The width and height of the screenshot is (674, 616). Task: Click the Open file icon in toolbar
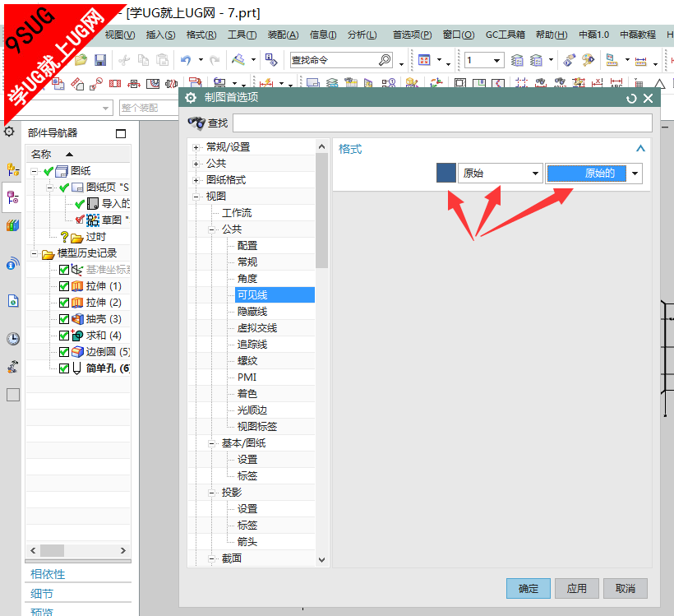[x=81, y=60]
